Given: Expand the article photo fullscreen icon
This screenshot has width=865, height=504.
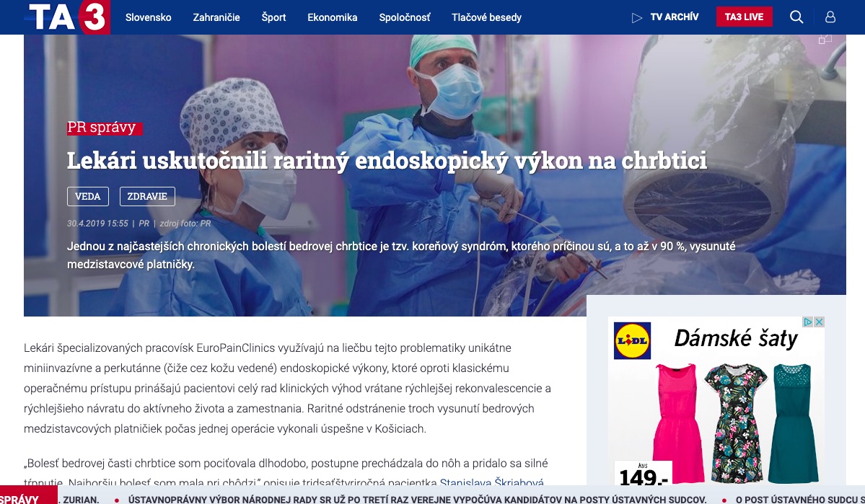Looking at the screenshot, I should click(825, 39).
